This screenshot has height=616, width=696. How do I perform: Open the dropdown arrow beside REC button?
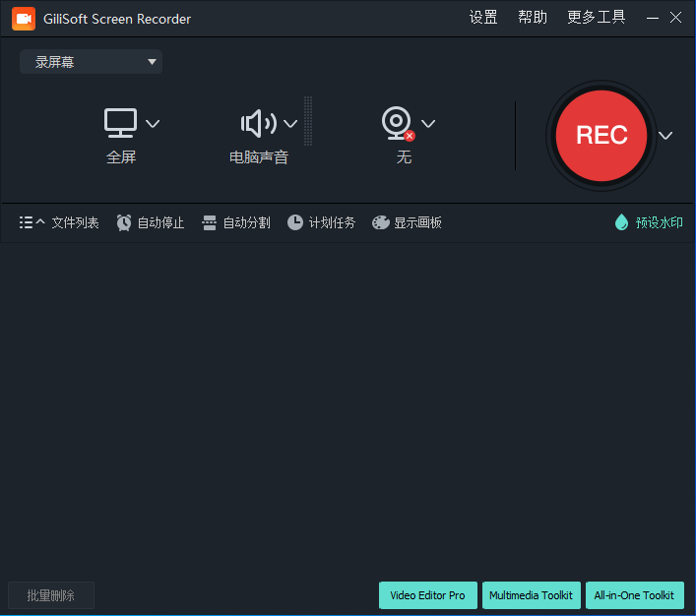664,136
